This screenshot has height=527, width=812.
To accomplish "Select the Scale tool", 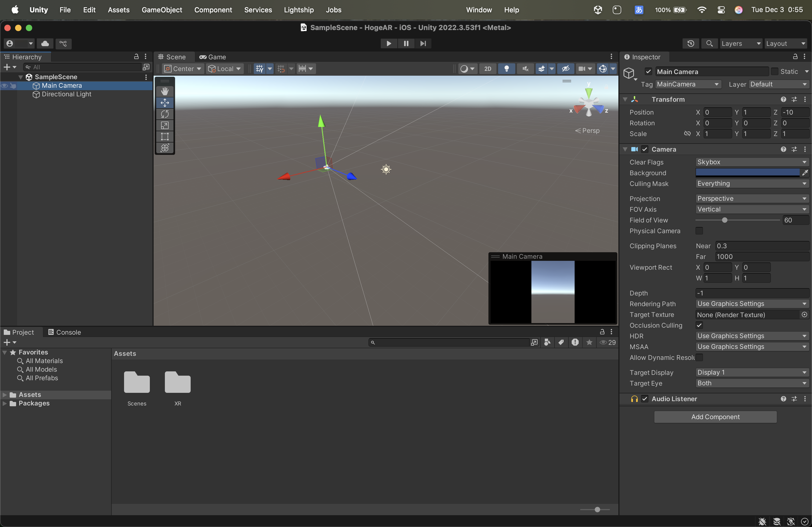I will point(165,125).
